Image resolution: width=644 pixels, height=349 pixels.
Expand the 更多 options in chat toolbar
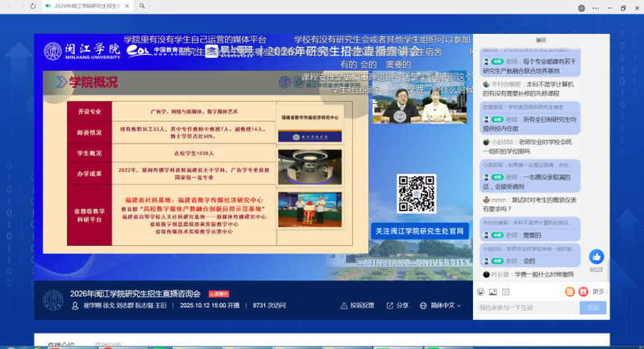(599, 292)
